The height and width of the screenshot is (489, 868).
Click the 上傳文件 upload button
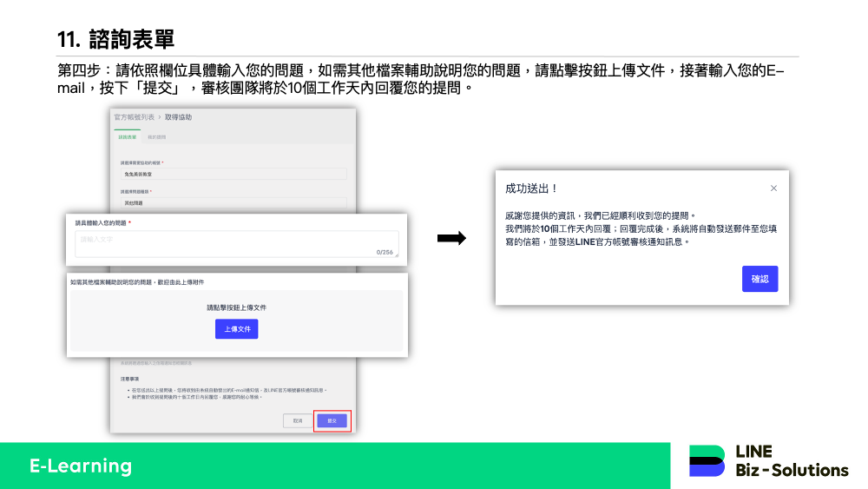pyautogui.click(x=236, y=329)
